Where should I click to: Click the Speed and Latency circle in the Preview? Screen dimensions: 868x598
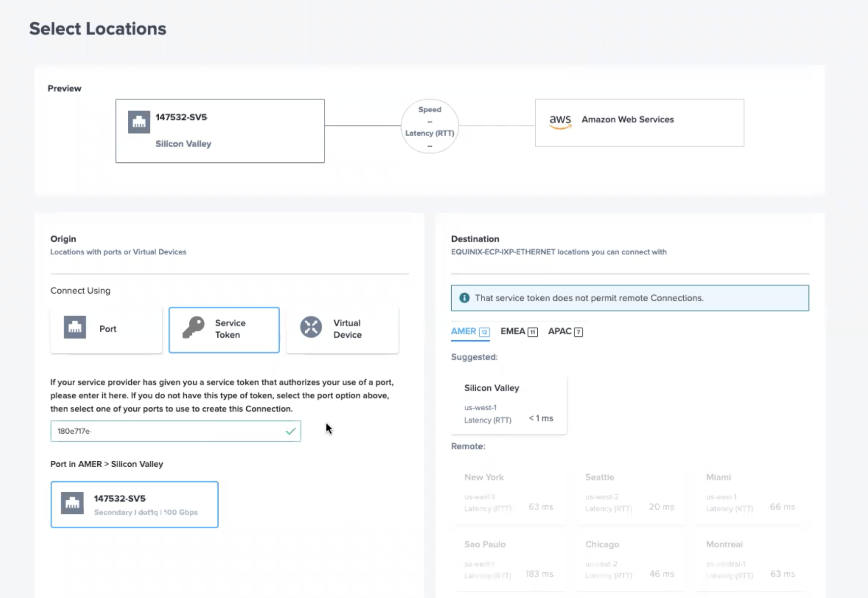click(x=430, y=126)
